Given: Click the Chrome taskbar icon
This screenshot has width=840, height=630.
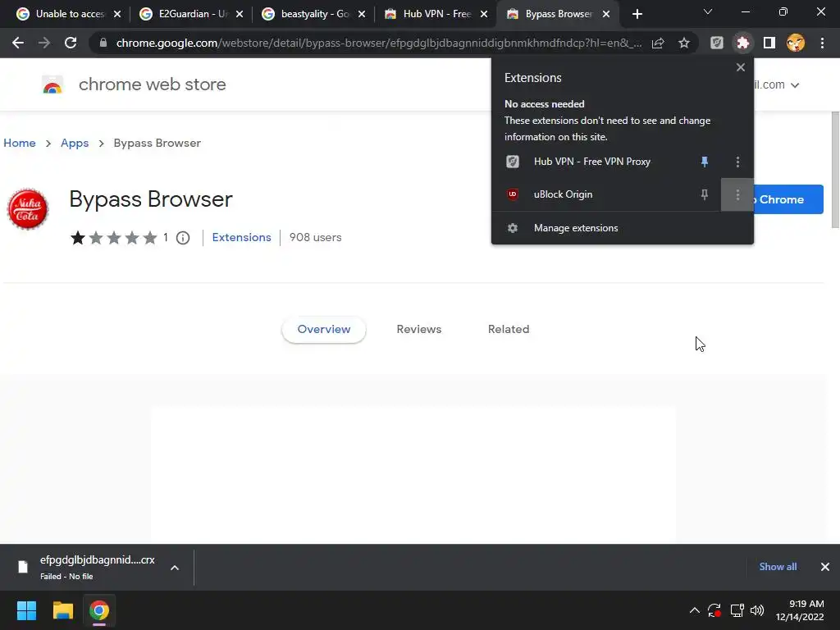Looking at the screenshot, I should 99,610.
